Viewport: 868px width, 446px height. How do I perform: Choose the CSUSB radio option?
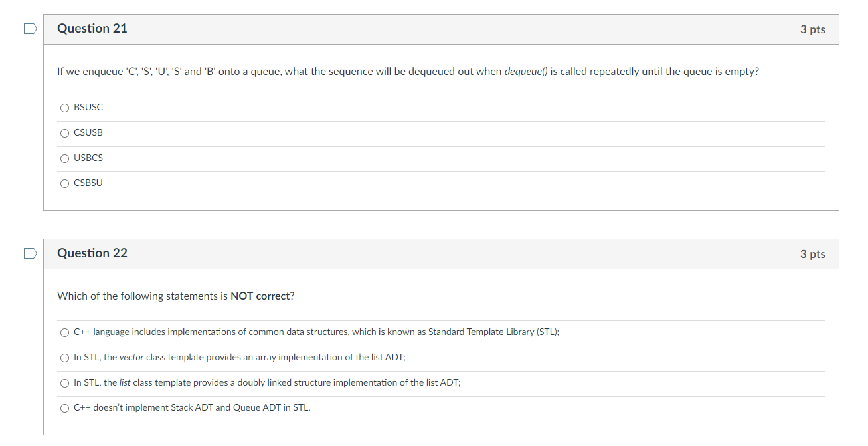pos(64,133)
